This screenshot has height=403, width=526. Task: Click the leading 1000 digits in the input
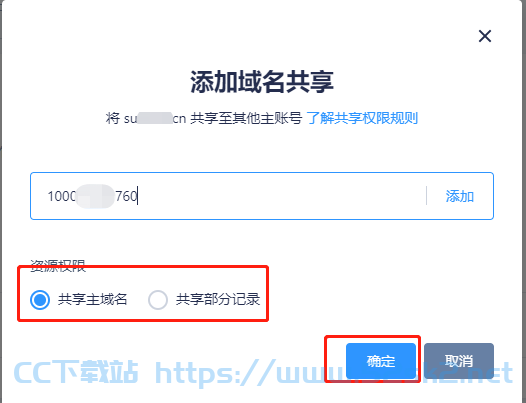[x=62, y=196]
